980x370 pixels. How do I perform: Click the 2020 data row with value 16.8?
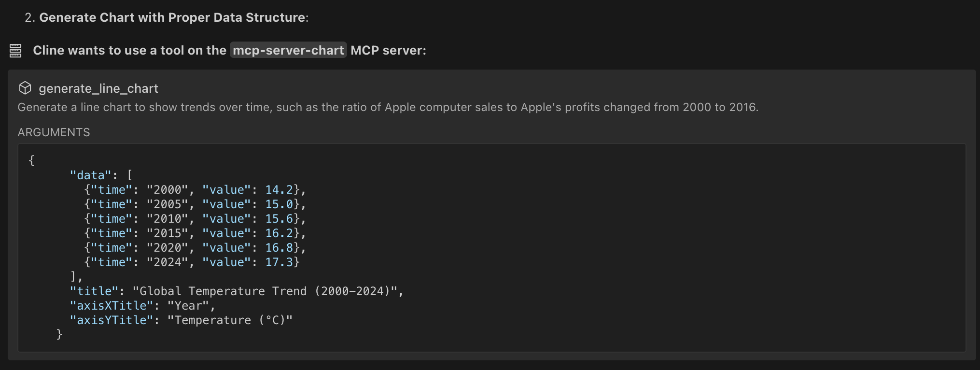(195, 248)
